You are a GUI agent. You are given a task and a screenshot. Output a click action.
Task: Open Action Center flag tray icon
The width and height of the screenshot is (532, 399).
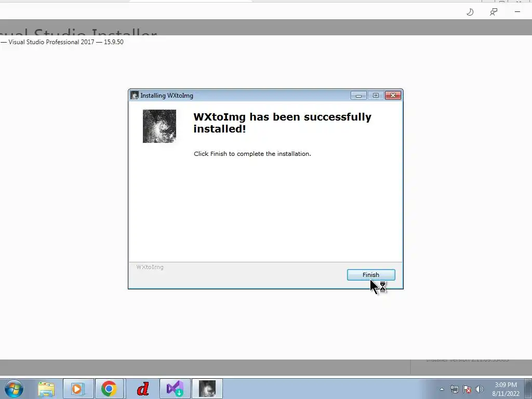coord(467,389)
